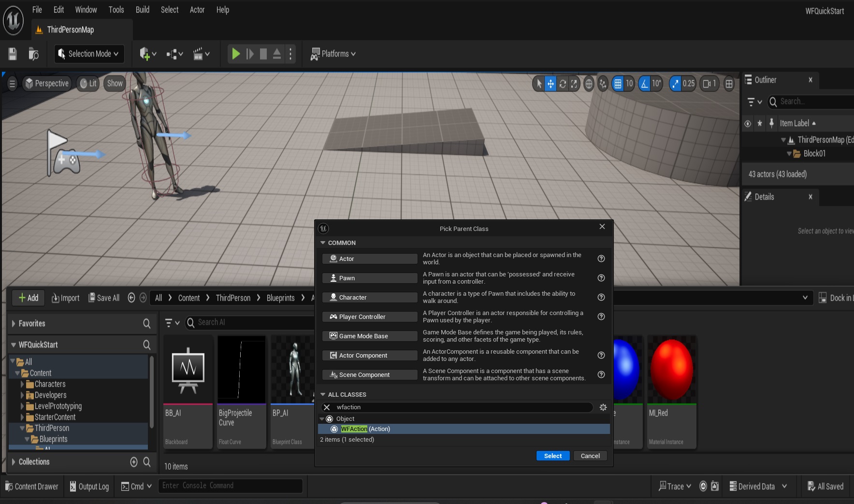
Task: Open the cinematics clapperboard dropdown
Action: (x=201, y=54)
